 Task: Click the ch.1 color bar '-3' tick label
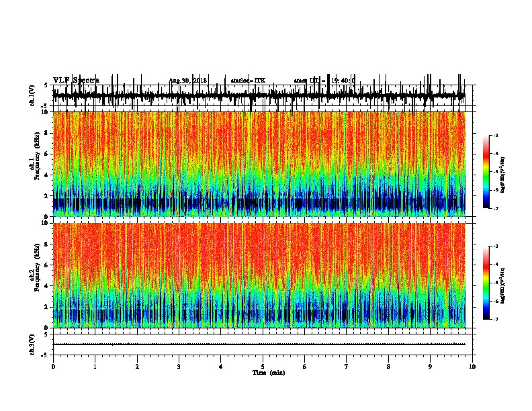(496, 135)
